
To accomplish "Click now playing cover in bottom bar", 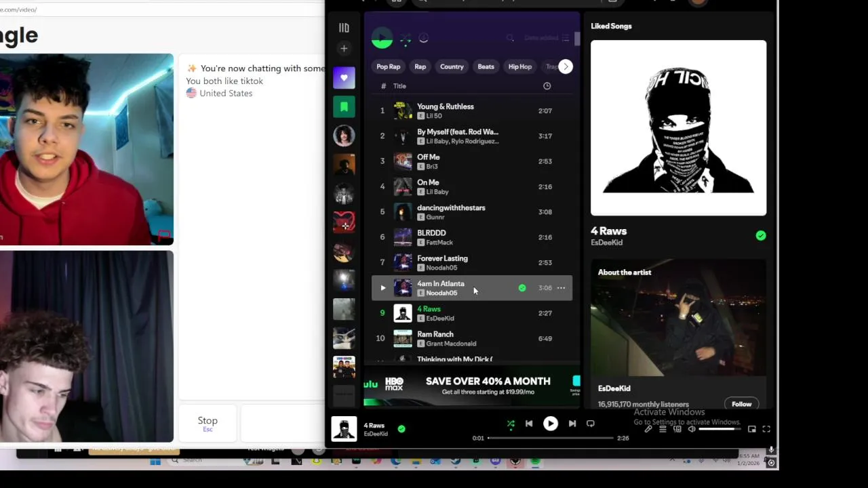I will tap(344, 429).
